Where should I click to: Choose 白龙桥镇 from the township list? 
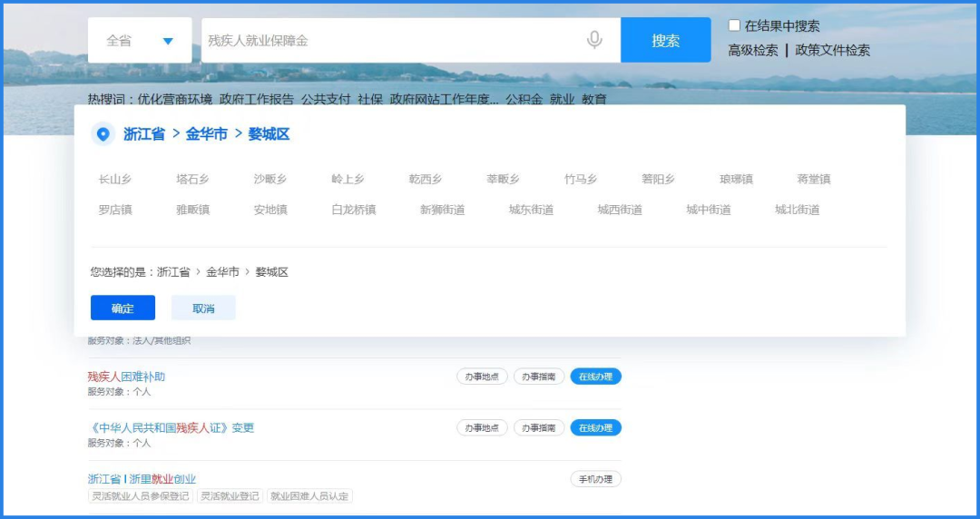click(354, 210)
